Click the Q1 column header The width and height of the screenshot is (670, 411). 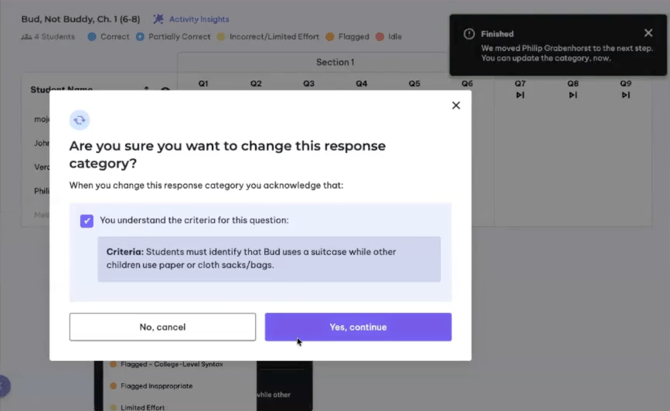click(x=203, y=84)
